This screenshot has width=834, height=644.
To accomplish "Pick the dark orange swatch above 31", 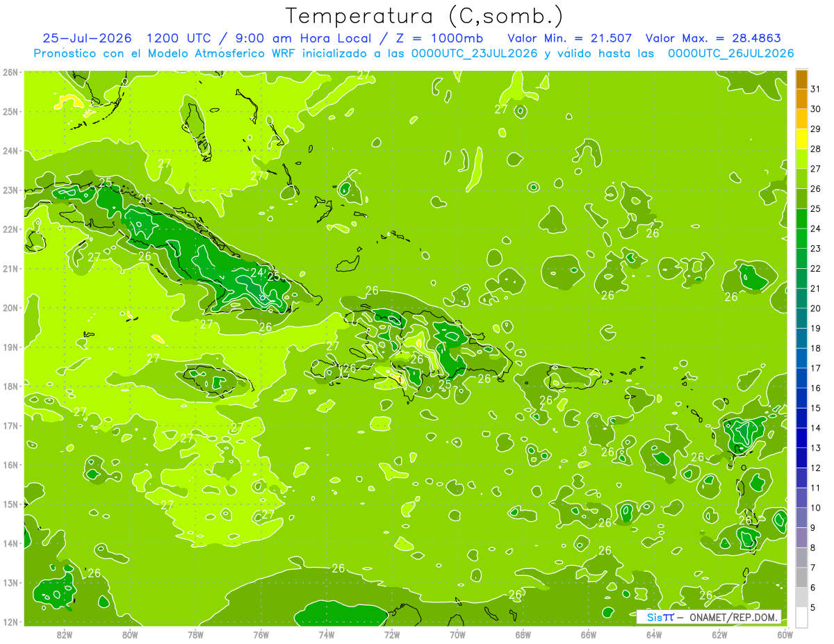I will 801,79.
